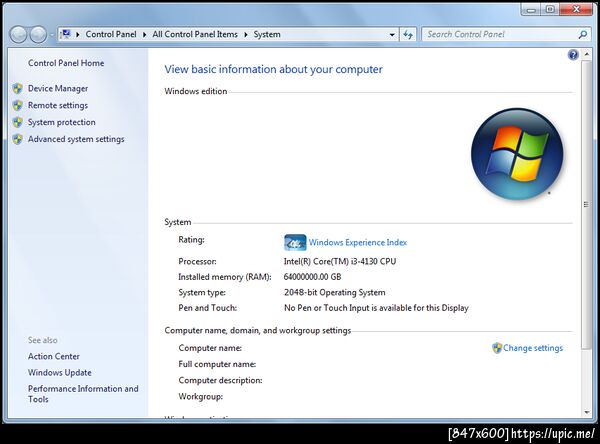The height and width of the screenshot is (444, 600).
Task: Click the System type label
Action: (x=202, y=292)
